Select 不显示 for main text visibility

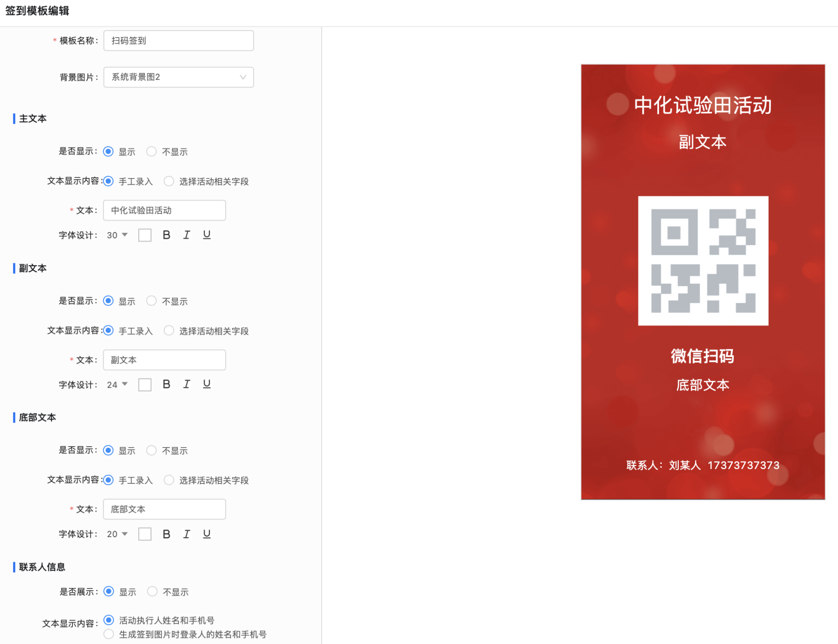[152, 152]
